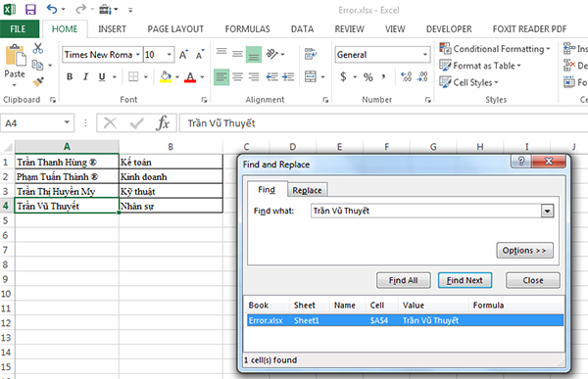
Task: Expand the Cell Styles menu
Action: 468,82
